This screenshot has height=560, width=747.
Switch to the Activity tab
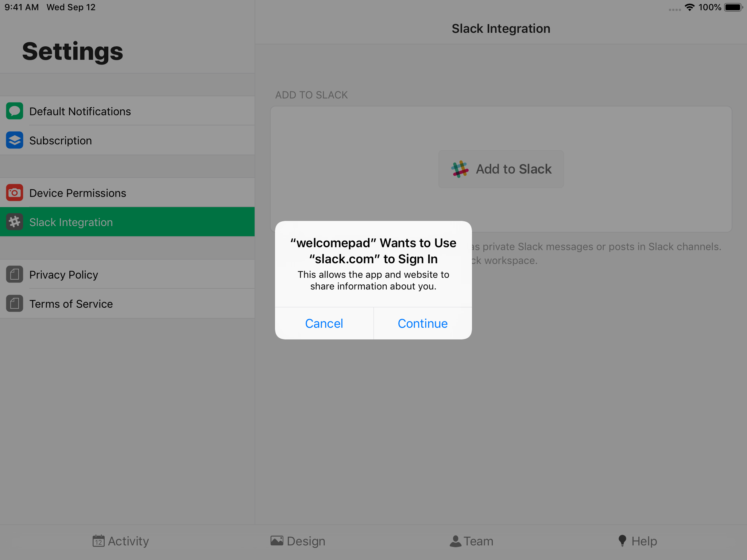pos(121,541)
